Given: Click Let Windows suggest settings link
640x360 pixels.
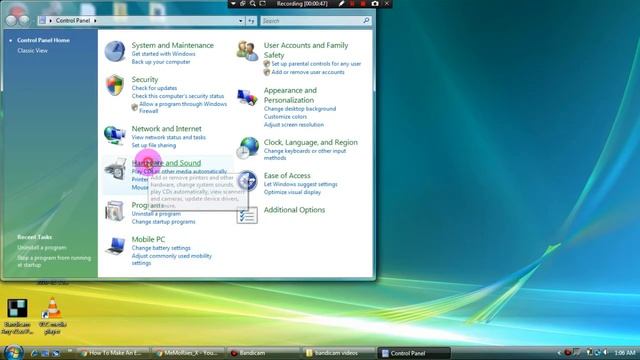Looking at the screenshot, I should [x=300, y=184].
